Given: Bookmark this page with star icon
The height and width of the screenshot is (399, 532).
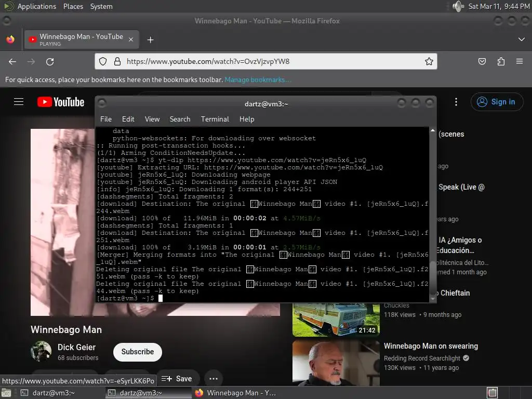Looking at the screenshot, I should pos(429,61).
